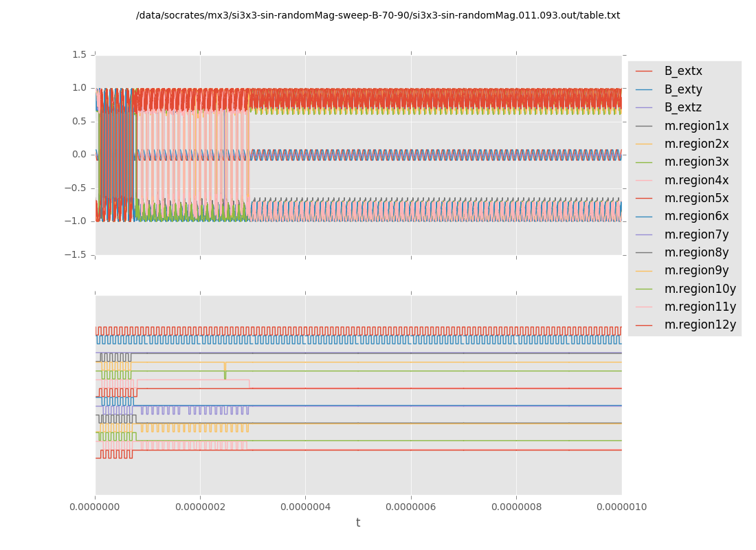Click the m.region6x legend label
Screen dimensions: 756x550
click(696, 216)
